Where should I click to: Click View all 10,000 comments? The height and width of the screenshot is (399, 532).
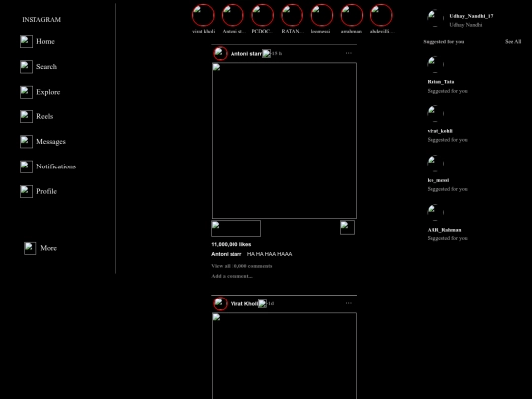tap(241, 266)
